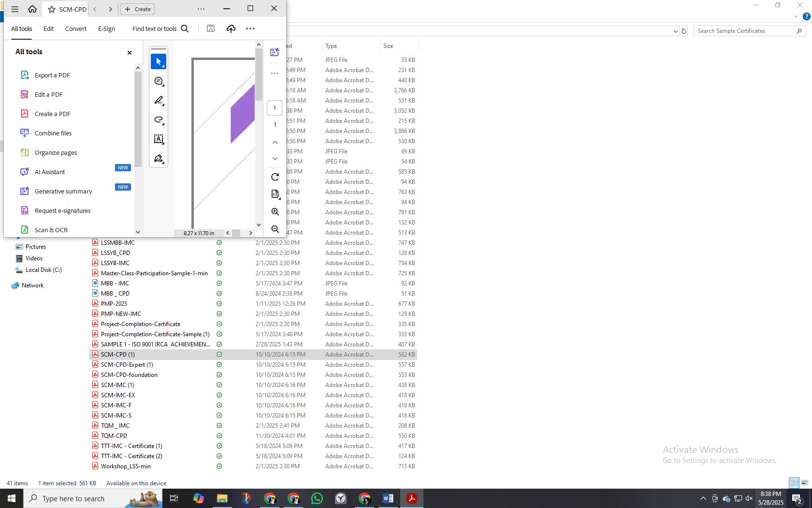Screen dimensions: 812x508
Task: Open Network in navigation pane
Action: 28,285
